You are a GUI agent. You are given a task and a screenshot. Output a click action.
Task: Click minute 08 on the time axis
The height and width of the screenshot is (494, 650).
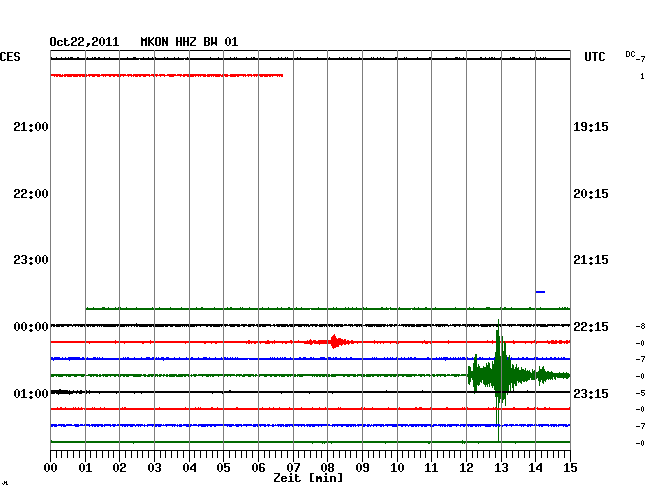pos(327,468)
